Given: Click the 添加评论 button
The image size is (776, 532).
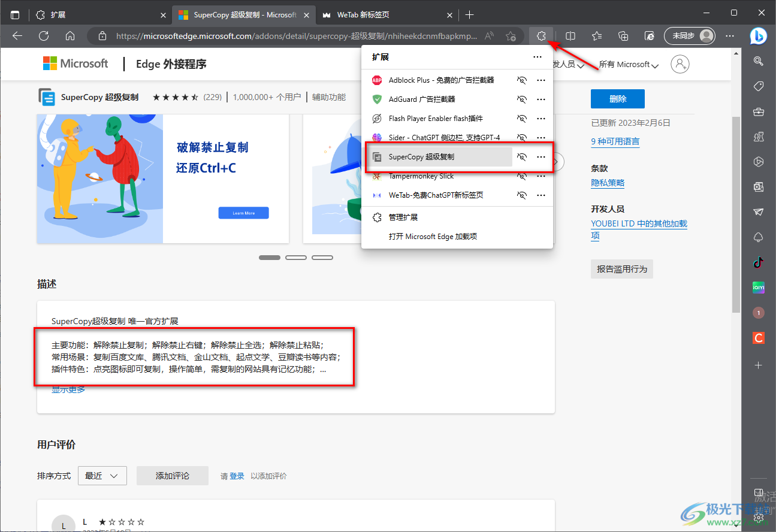Looking at the screenshot, I should (x=172, y=476).
